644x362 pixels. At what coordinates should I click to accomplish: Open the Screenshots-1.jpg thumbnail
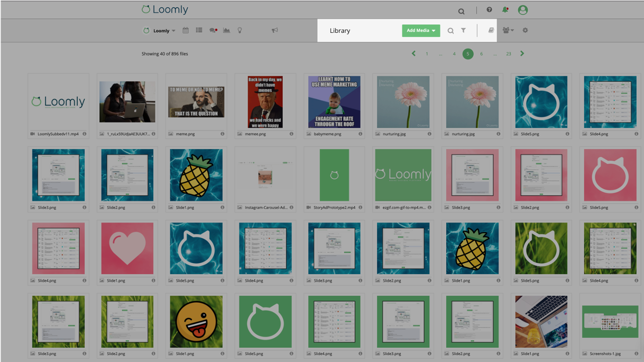click(610, 321)
